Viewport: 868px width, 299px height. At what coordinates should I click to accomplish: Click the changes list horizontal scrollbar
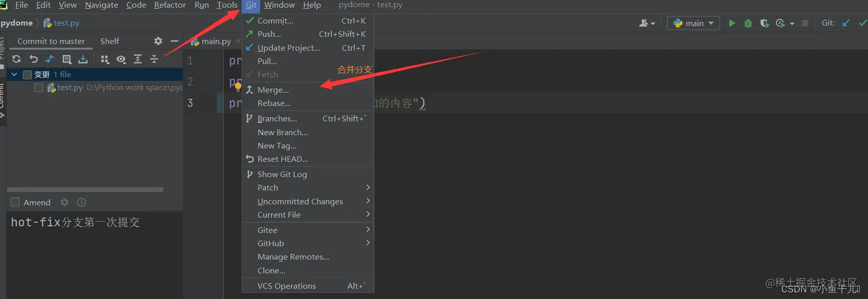(x=85, y=189)
